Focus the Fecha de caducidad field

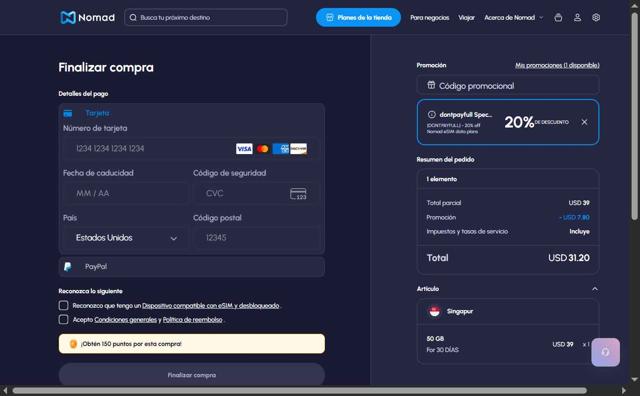click(126, 194)
